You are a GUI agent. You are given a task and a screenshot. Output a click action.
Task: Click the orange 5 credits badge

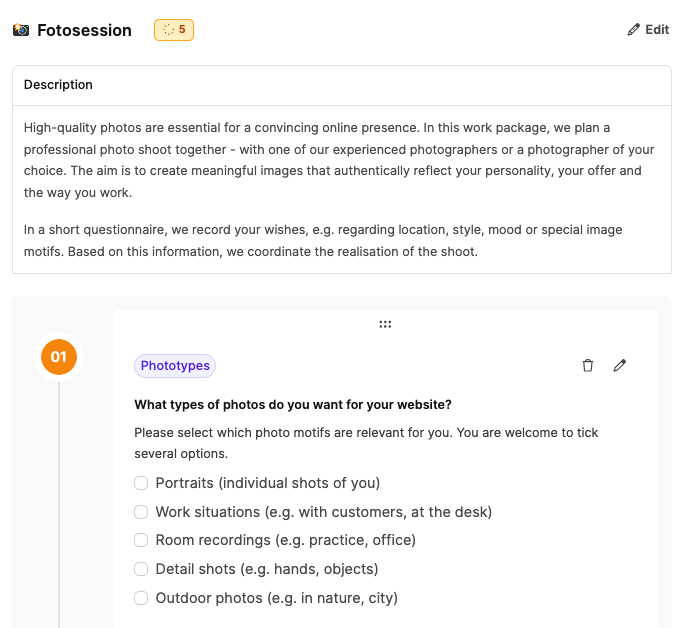[x=174, y=30]
